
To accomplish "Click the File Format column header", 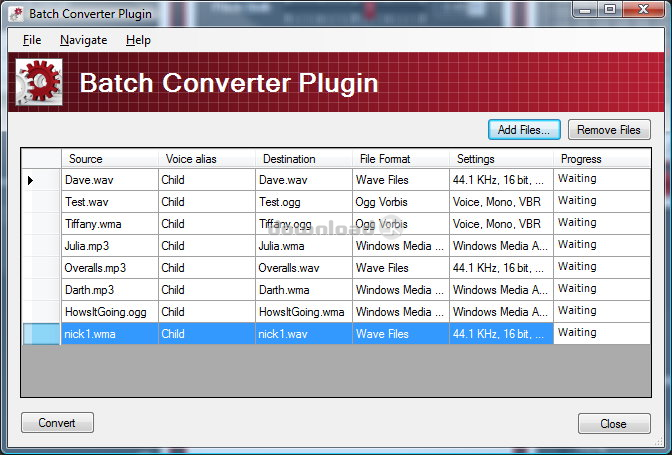I will 400,159.
